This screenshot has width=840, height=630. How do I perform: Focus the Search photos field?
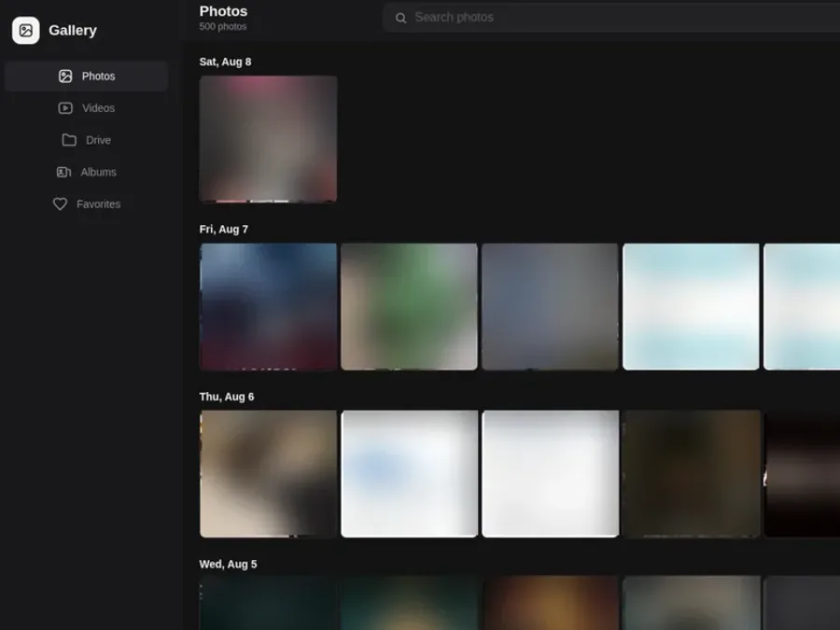coord(611,17)
